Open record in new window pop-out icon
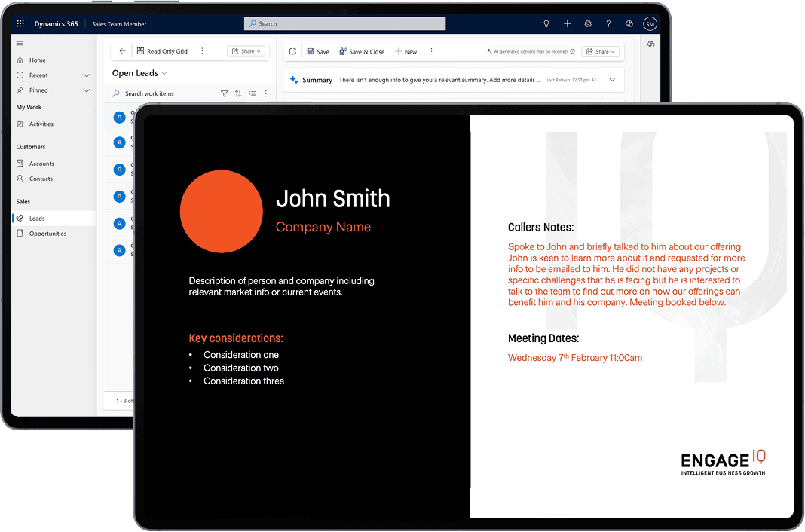Viewport: 805px width, 532px height. (293, 51)
